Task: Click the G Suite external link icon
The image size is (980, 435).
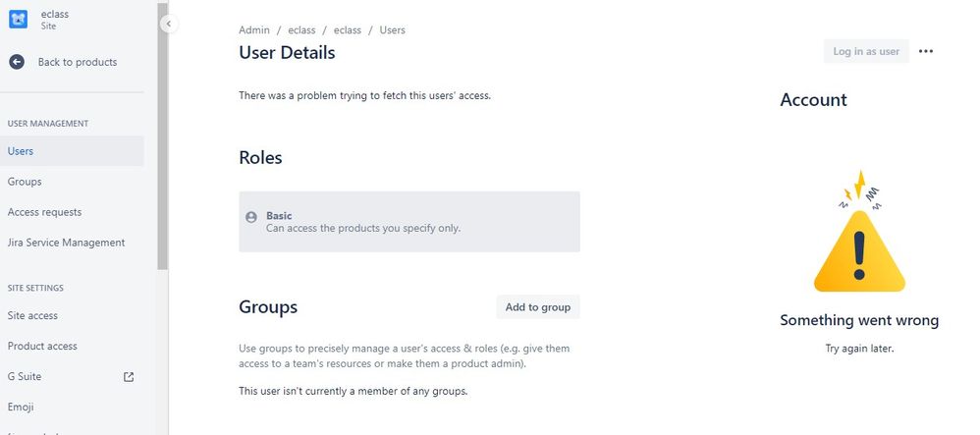Action: tap(129, 377)
